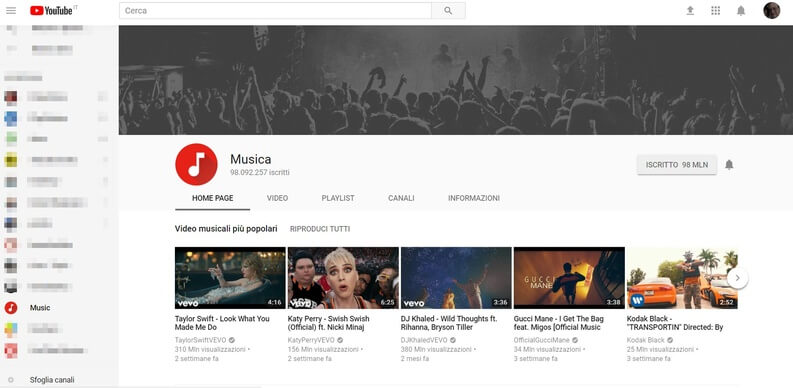This screenshot has width=793, height=388.
Task: Click the ISCRITTO 98 MLN button
Action: (677, 165)
